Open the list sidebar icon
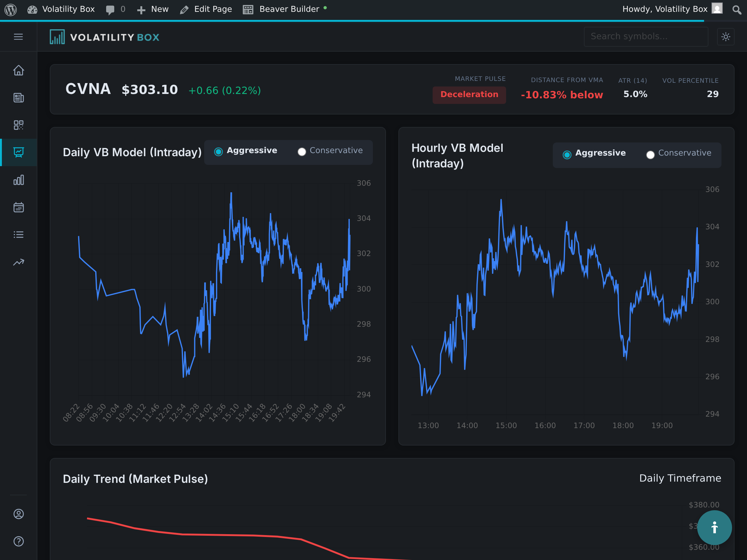Screen dimensions: 747x560 (x=19, y=235)
